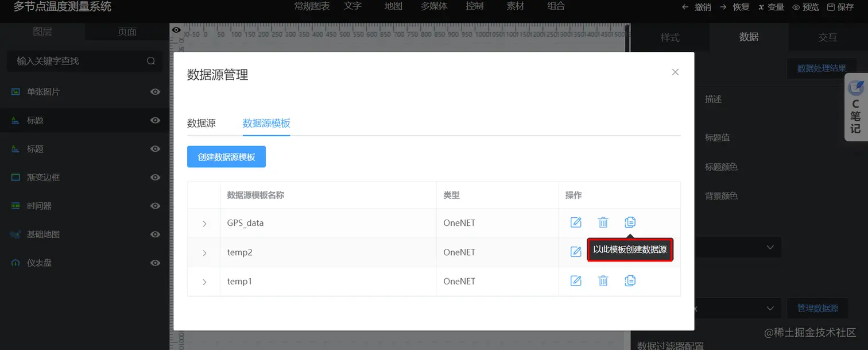Focus the 输入关键字查找 search field
This screenshot has width=868, height=350.
pos(84,61)
